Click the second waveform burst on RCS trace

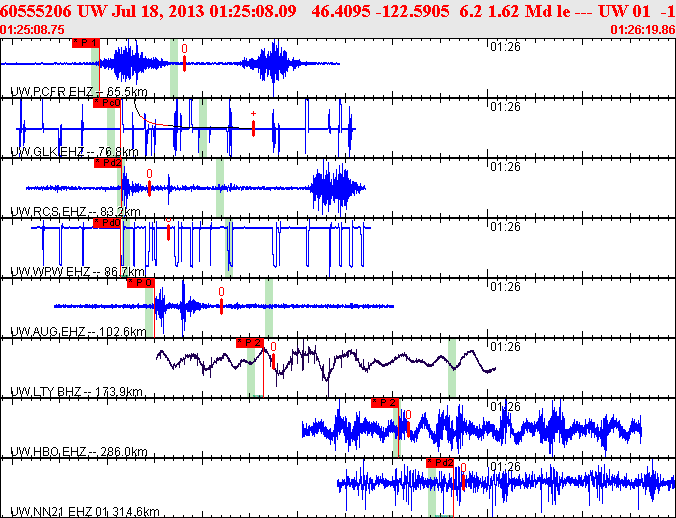tap(337, 187)
